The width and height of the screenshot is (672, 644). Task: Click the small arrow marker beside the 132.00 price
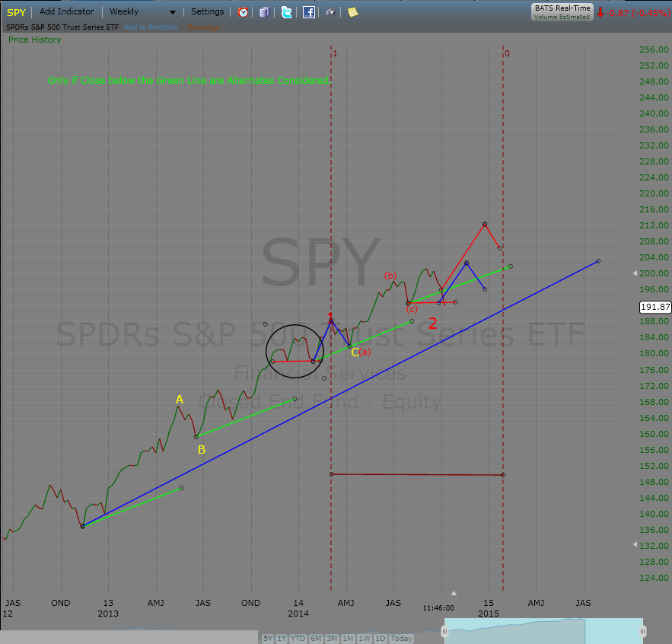[635, 544]
